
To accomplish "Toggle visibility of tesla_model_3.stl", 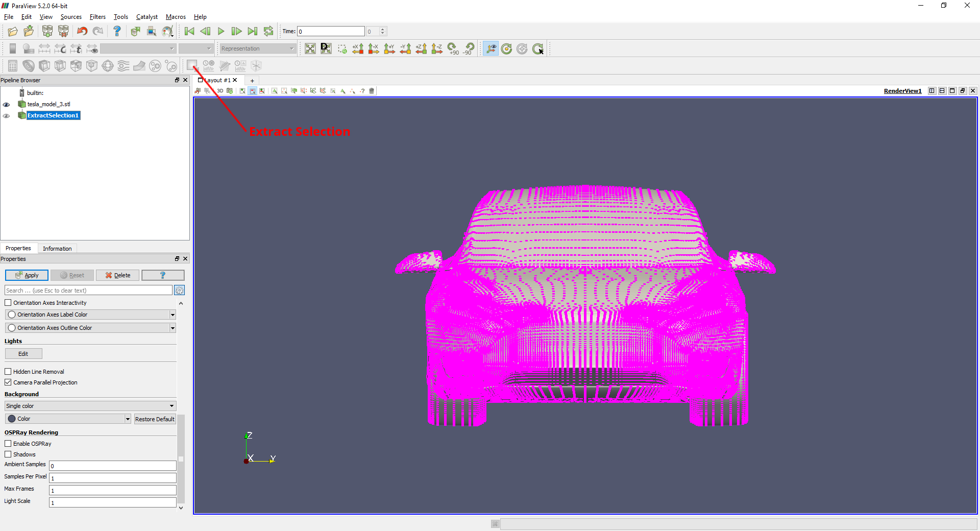I will [x=7, y=104].
